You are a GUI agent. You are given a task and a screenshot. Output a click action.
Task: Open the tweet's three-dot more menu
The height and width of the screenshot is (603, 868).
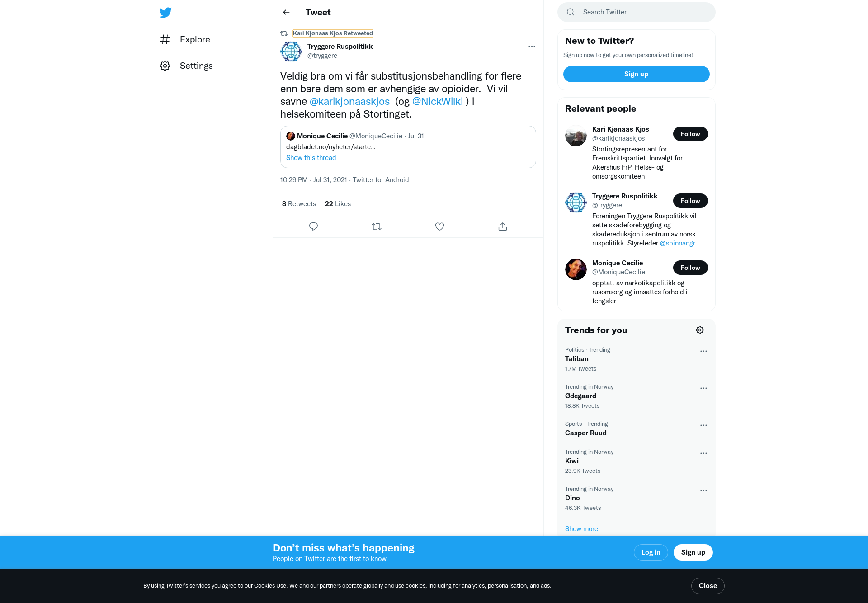coord(532,47)
